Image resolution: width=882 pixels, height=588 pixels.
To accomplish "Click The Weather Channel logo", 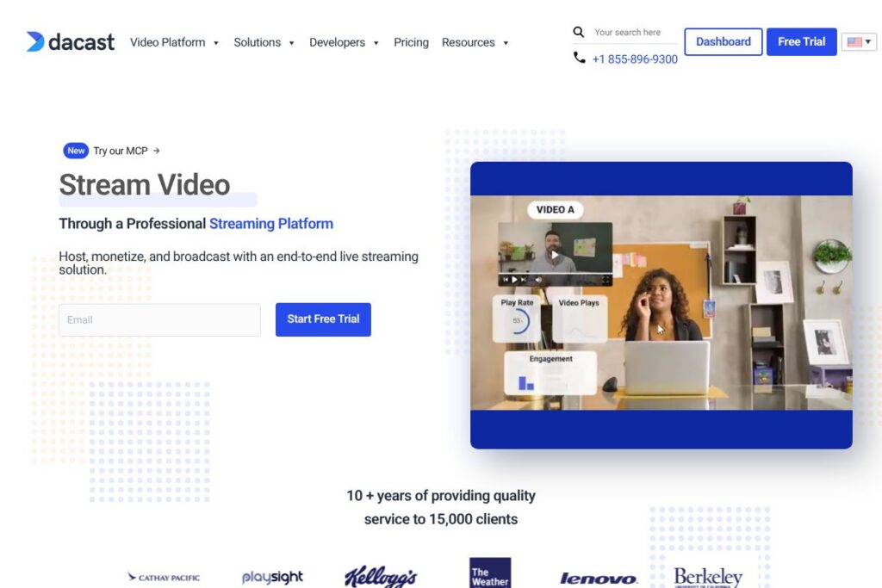I will pyautogui.click(x=490, y=573).
